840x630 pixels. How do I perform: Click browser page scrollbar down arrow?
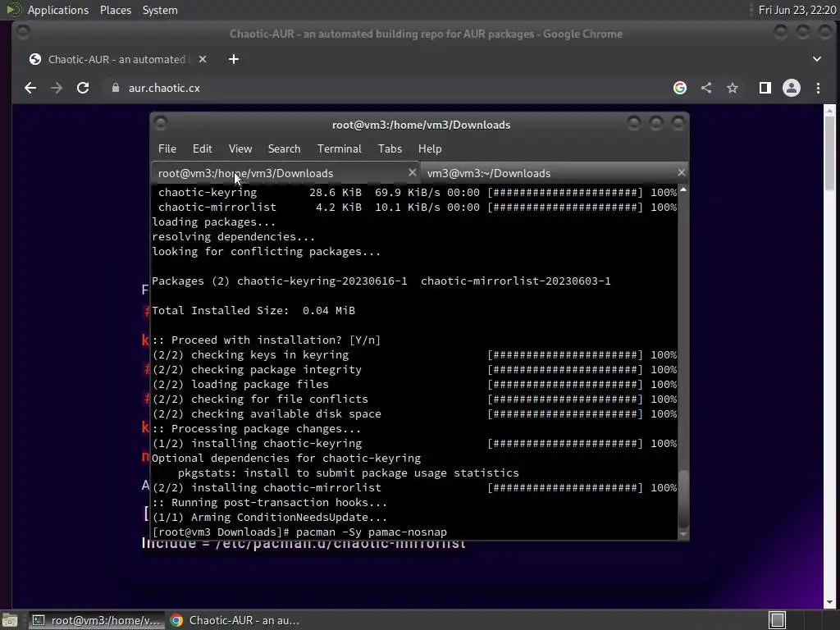pos(829,602)
